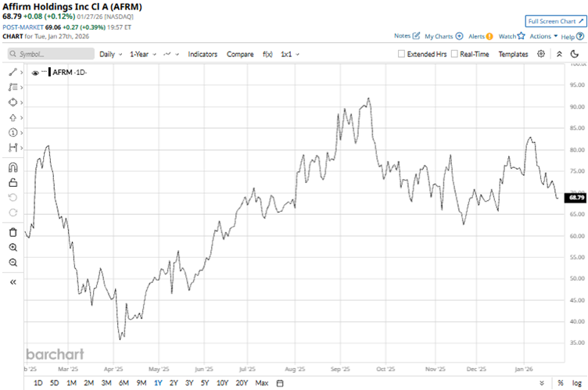This screenshot has height=390, width=588.
Task: Select the 20Y time range
Action: (x=242, y=383)
